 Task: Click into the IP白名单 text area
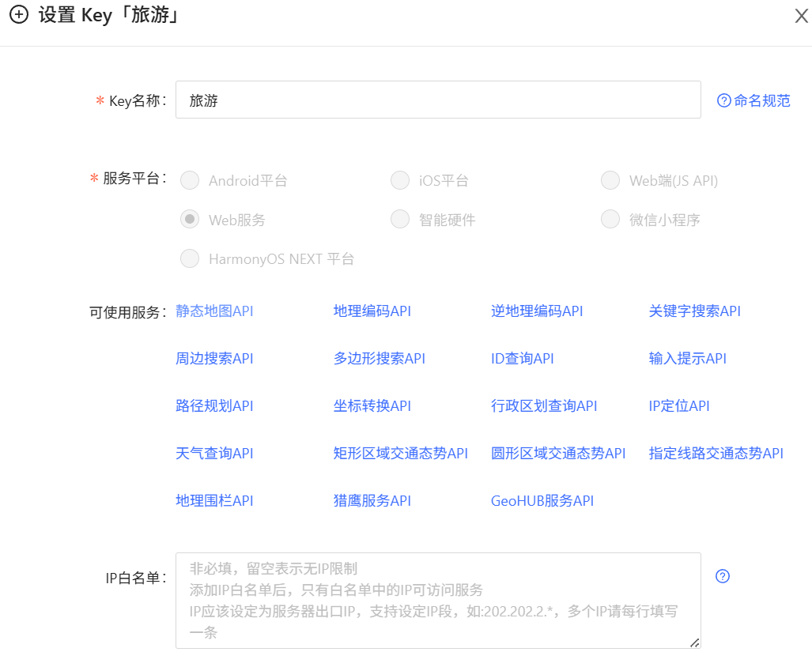[x=438, y=601]
